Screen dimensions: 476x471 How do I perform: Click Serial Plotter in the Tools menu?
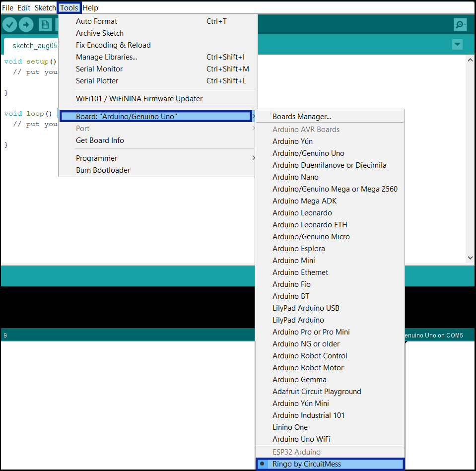(x=97, y=81)
